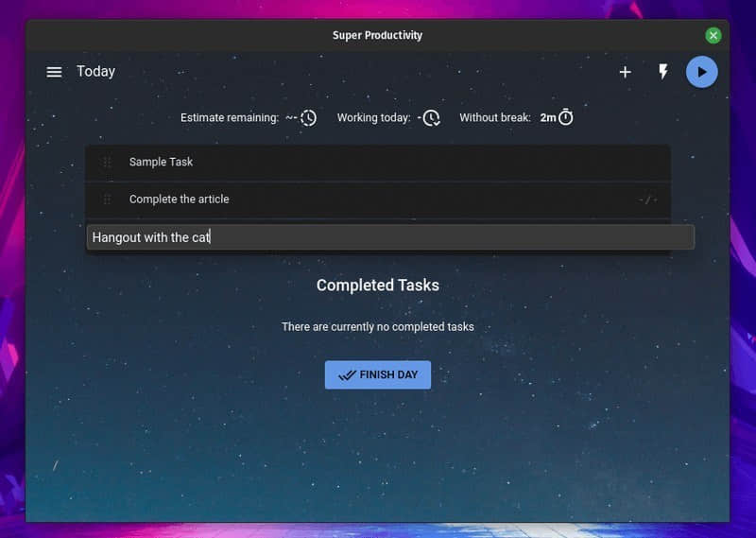756x538 pixels.
Task: Open the hamburger side menu
Action: (54, 72)
